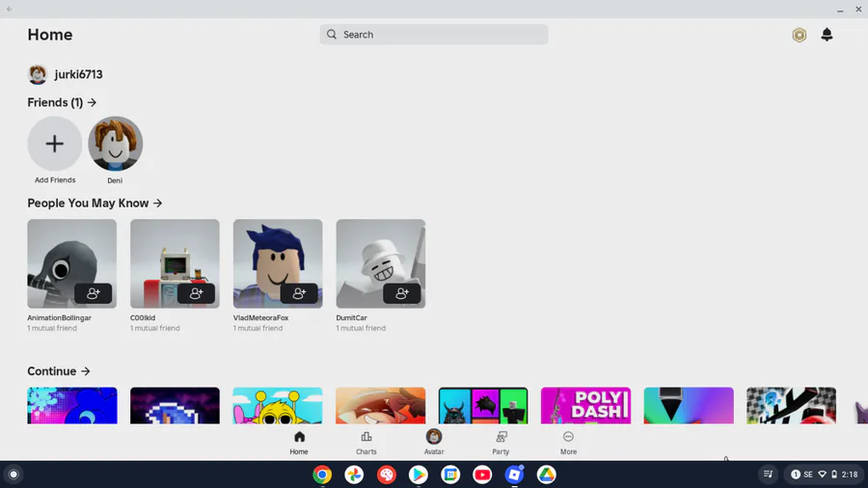Open the Robux balance icon
Viewport: 868px width, 488px height.
click(x=799, y=35)
